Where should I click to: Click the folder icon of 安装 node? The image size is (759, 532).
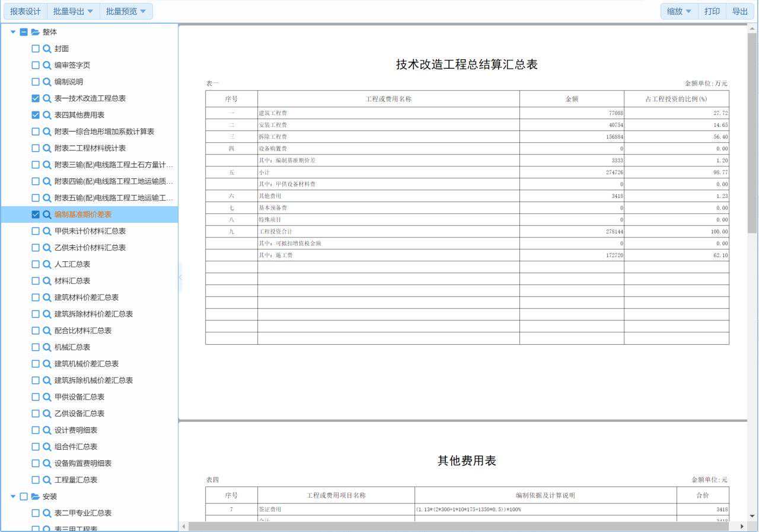[35, 496]
